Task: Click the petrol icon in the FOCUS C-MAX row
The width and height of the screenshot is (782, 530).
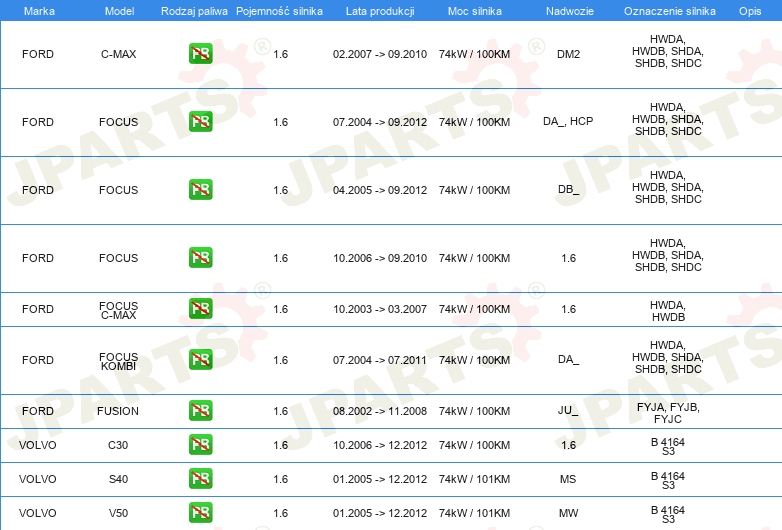Action: pos(200,309)
